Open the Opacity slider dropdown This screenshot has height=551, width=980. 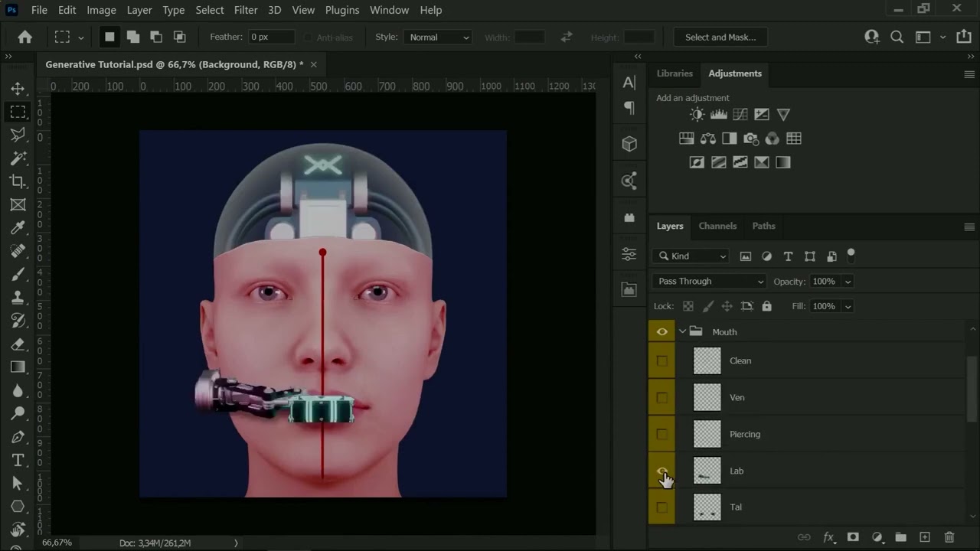[x=848, y=282]
